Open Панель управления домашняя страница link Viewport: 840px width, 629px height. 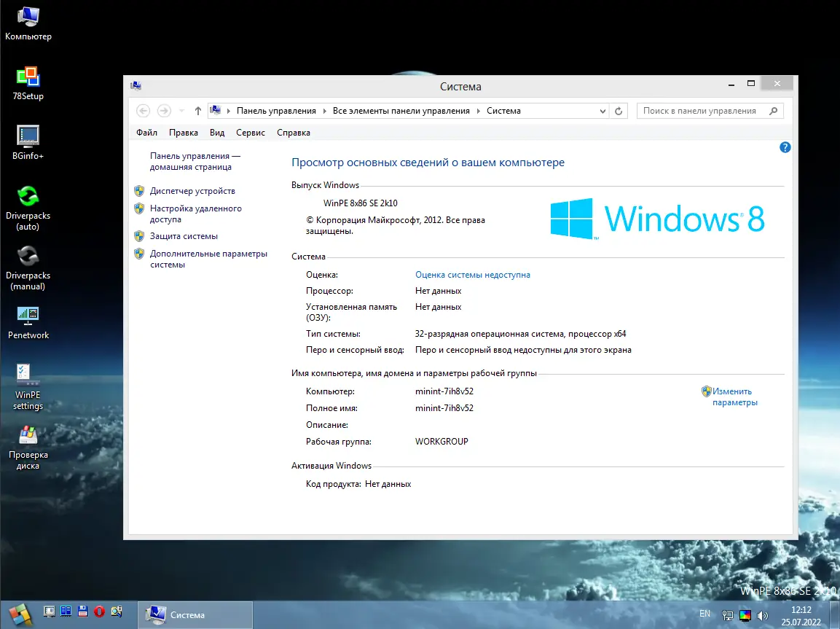pos(195,161)
